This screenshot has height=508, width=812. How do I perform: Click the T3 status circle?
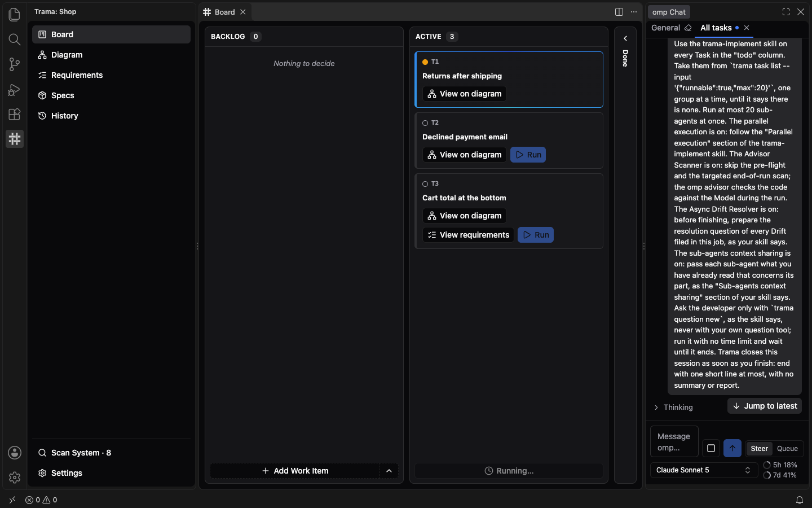tap(425, 184)
